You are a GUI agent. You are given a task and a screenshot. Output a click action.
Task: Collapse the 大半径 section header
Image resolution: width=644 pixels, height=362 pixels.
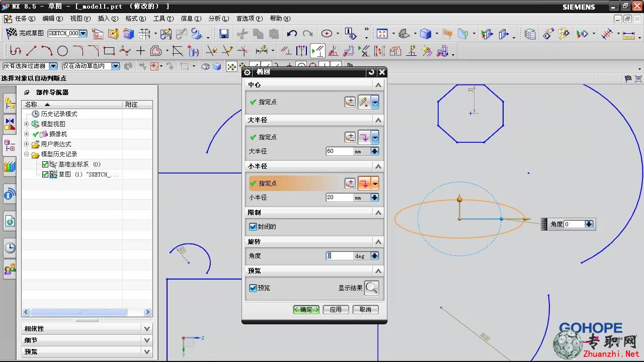379,120
